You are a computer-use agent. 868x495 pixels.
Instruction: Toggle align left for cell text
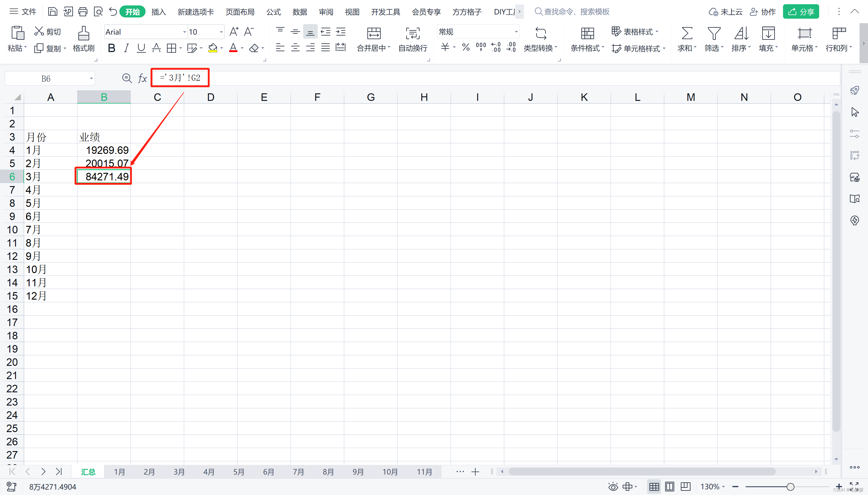pos(280,47)
